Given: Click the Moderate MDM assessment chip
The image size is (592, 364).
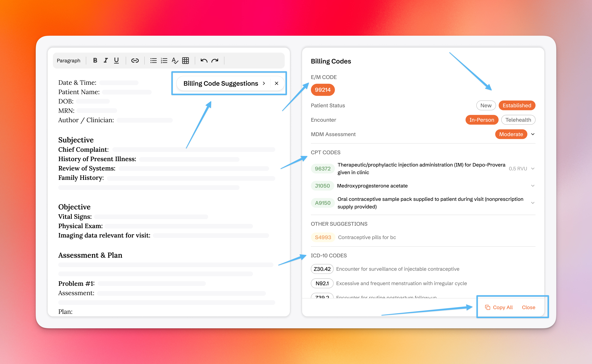Looking at the screenshot, I should point(511,134).
